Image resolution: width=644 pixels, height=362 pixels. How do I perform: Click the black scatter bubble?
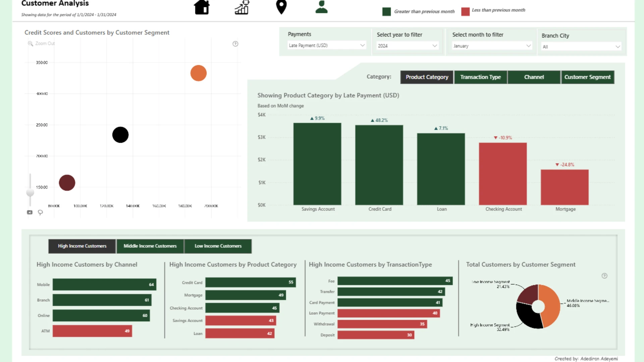(120, 135)
